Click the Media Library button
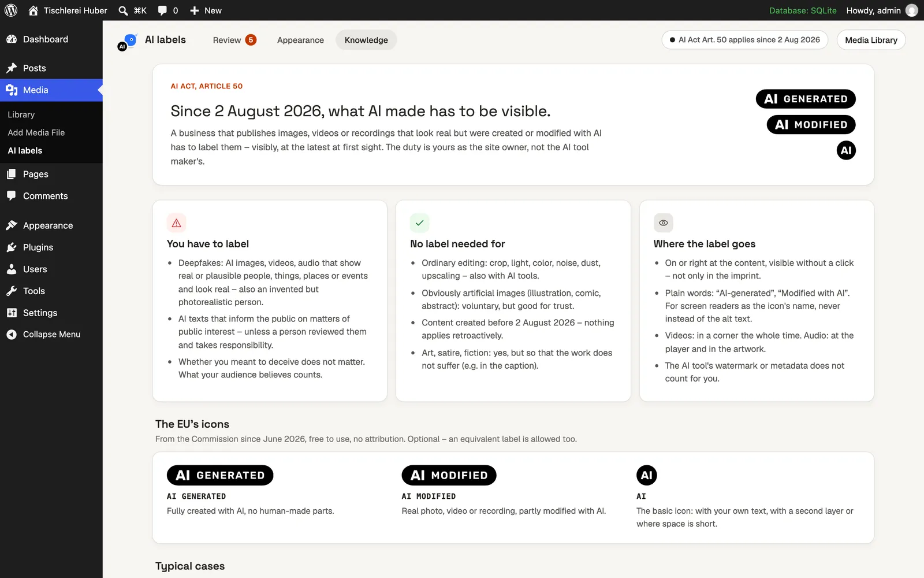This screenshot has width=924, height=578. (x=871, y=40)
